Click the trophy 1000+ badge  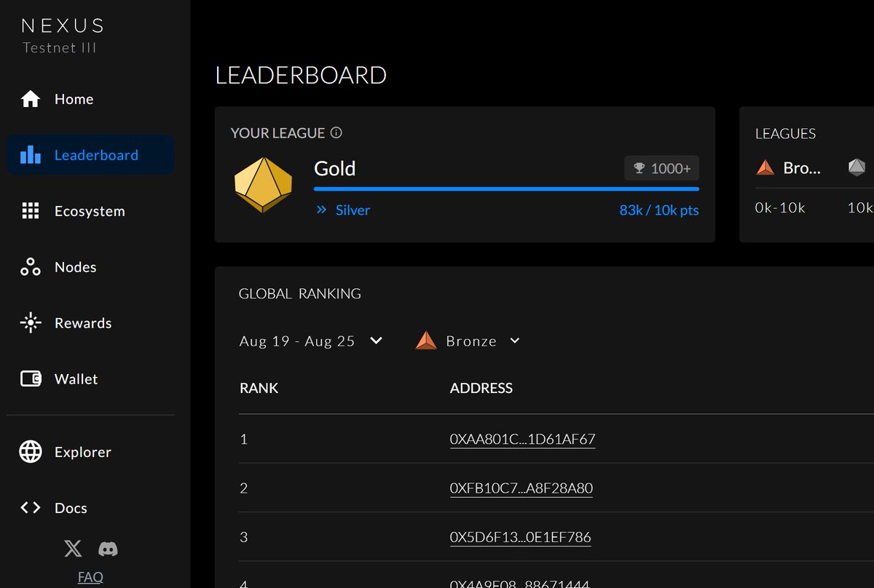(x=662, y=168)
